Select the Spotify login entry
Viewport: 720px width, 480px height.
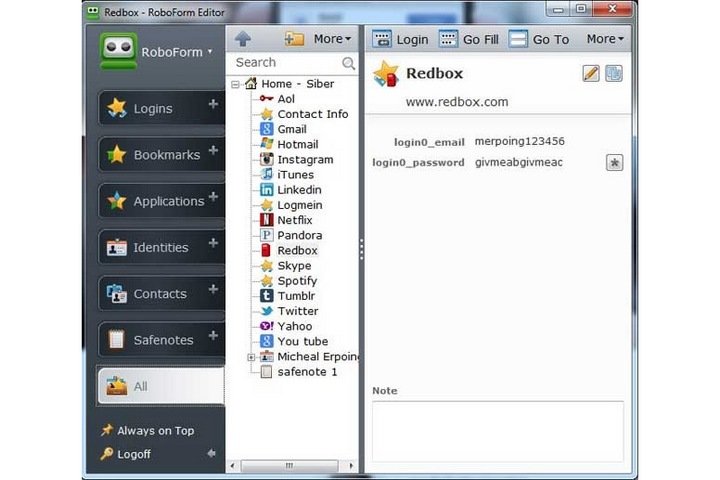[x=288, y=281]
